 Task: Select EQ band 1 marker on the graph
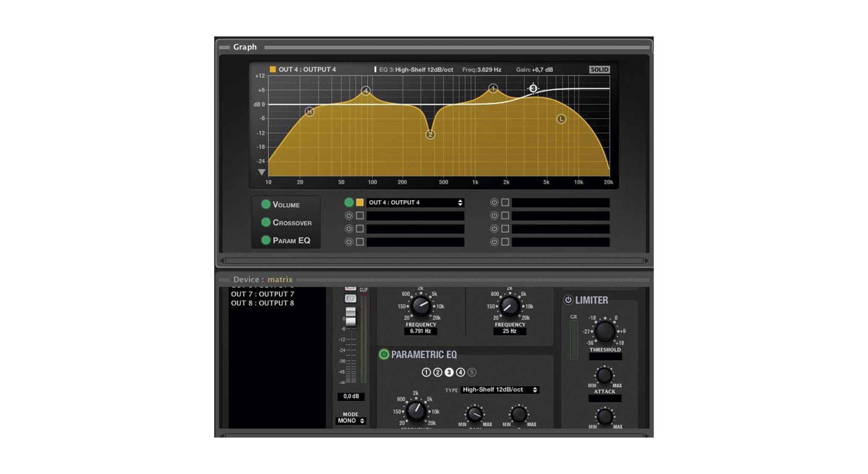point(493,88)
